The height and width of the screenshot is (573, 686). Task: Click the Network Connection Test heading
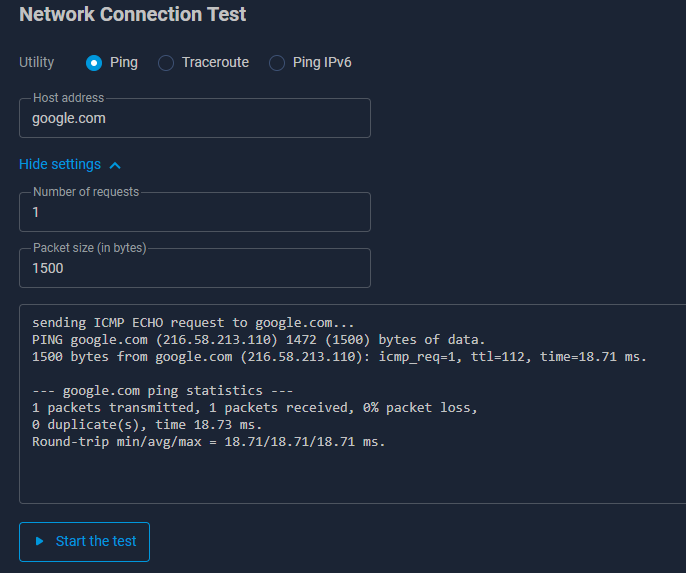(133, 14)
